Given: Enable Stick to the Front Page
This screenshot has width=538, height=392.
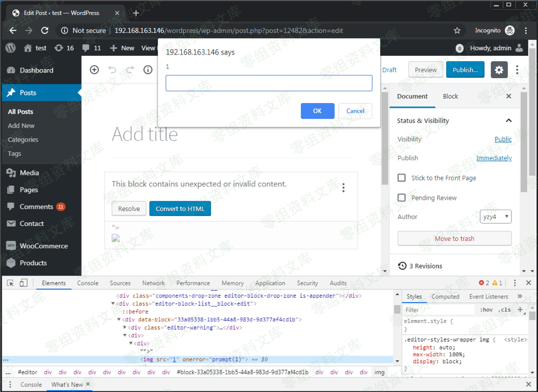Looking at the screenshot, I should pyautogui.click(x=402, y=178).
